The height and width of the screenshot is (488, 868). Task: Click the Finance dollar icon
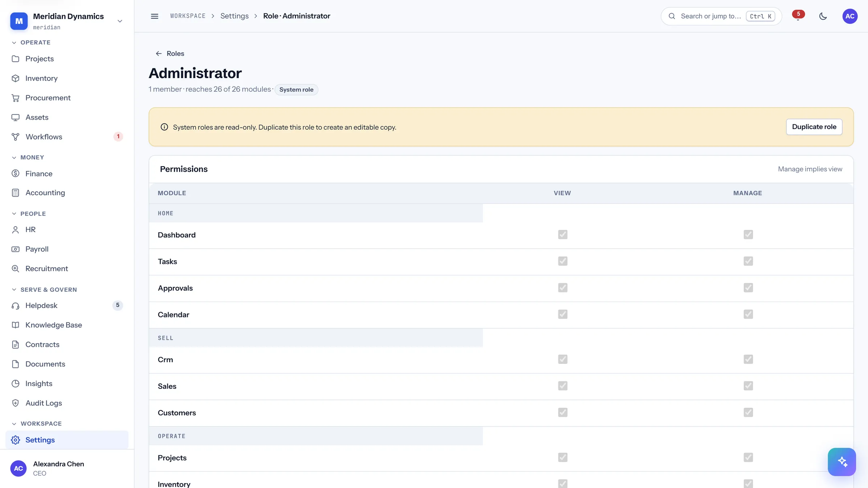[16, 174]
